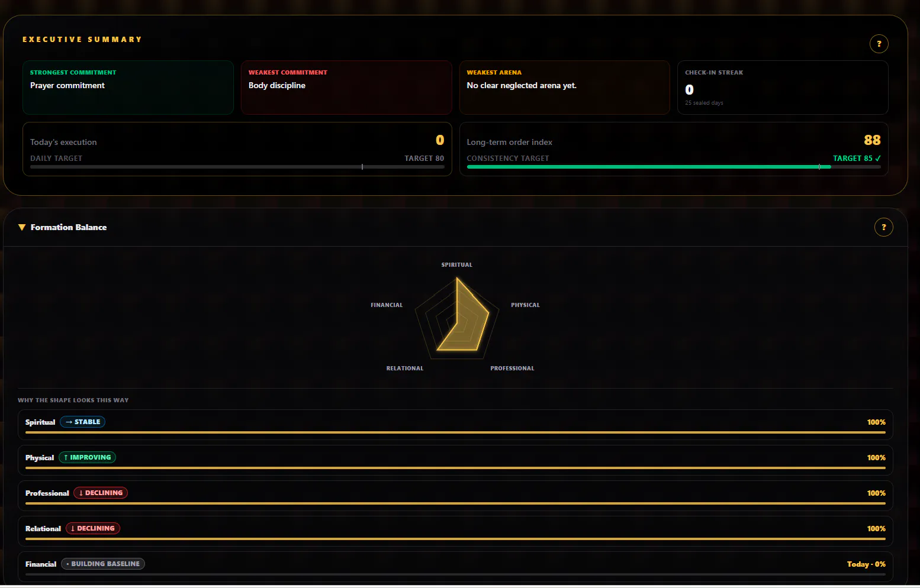This screenshot has width=920, height=588.
Task: Click the Spiritual row progress bar
Action: pyautogui.click(x=455, y=432)
